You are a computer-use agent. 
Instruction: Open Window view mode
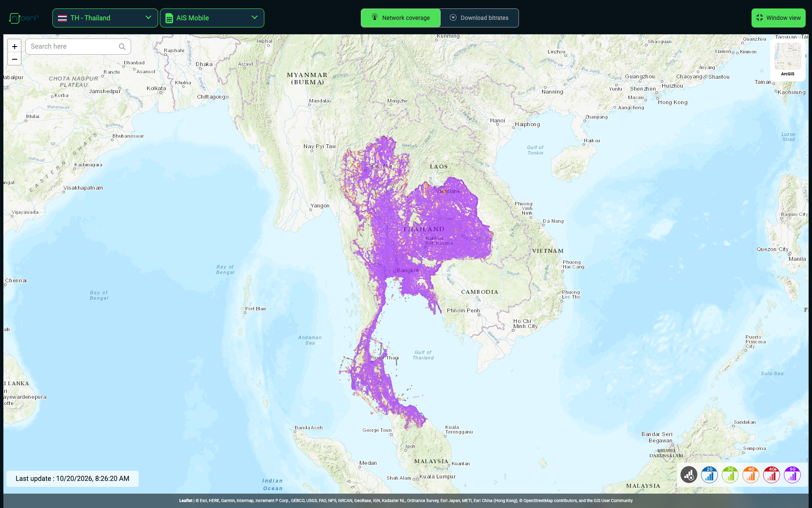778,18
